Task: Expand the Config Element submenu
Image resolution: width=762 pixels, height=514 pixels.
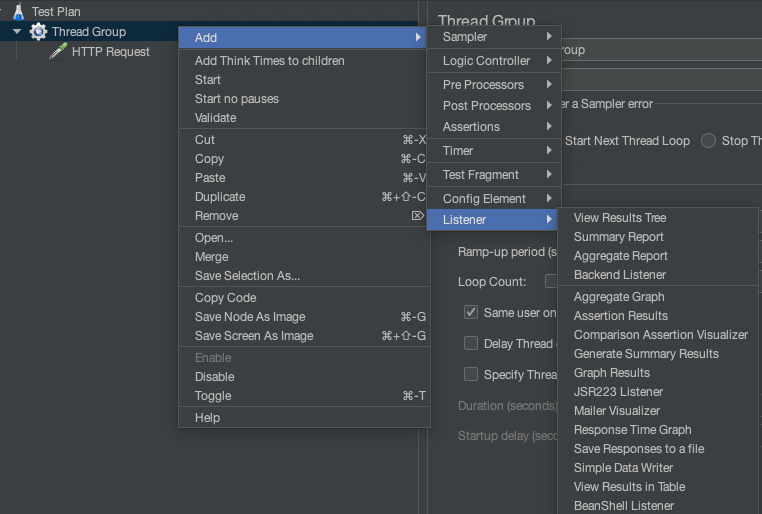Action: click(x=494, y=199)
